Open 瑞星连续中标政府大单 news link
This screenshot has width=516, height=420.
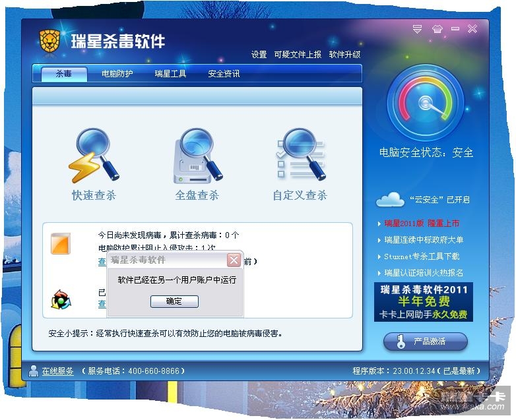[424, 240]
